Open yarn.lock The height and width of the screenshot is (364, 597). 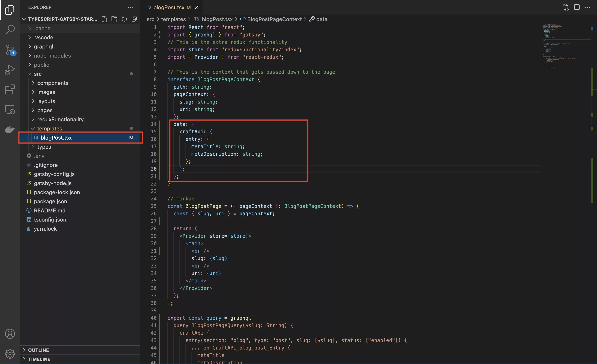pos(80,229)
